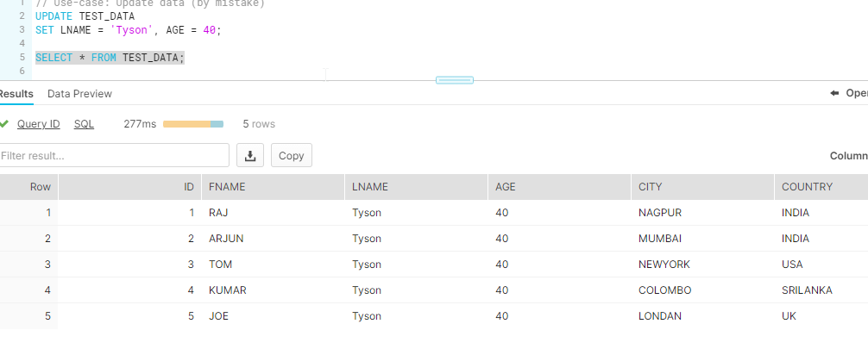Screen dimensions: 868x355
Task: Click the Filter result input field
Action: click(x=114, y=155)
